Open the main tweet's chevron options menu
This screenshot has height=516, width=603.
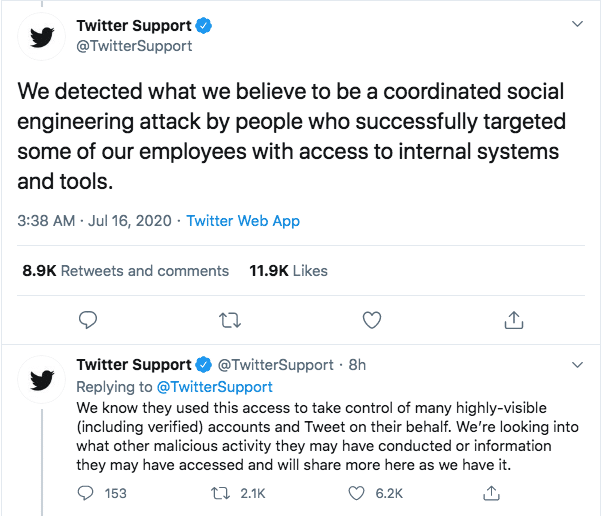578,24
